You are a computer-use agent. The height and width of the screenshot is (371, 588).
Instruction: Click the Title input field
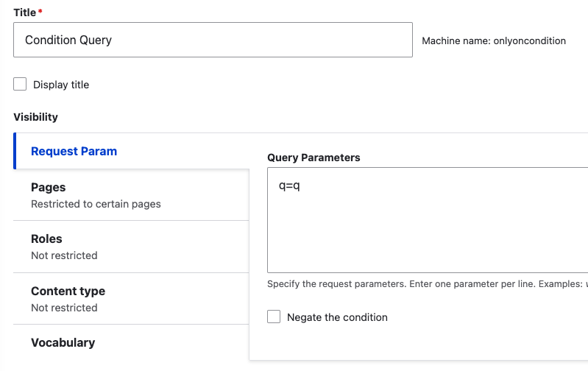pyautogui.click(x=213, y=40)
